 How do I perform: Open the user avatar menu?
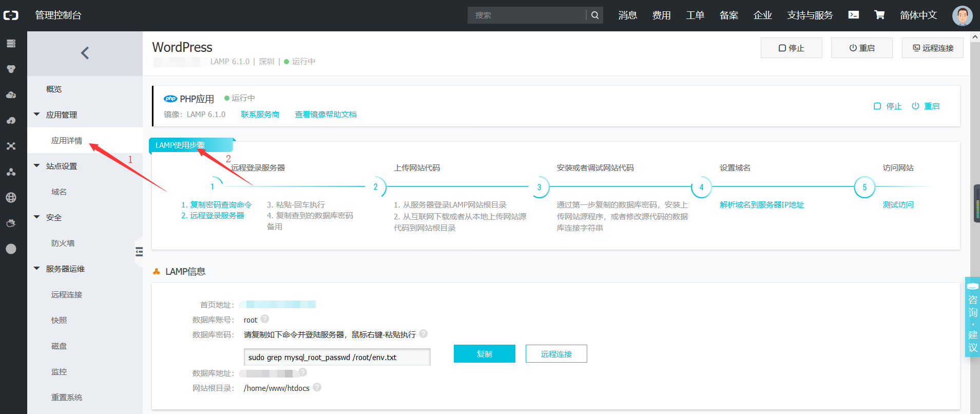tap(962, 15)
